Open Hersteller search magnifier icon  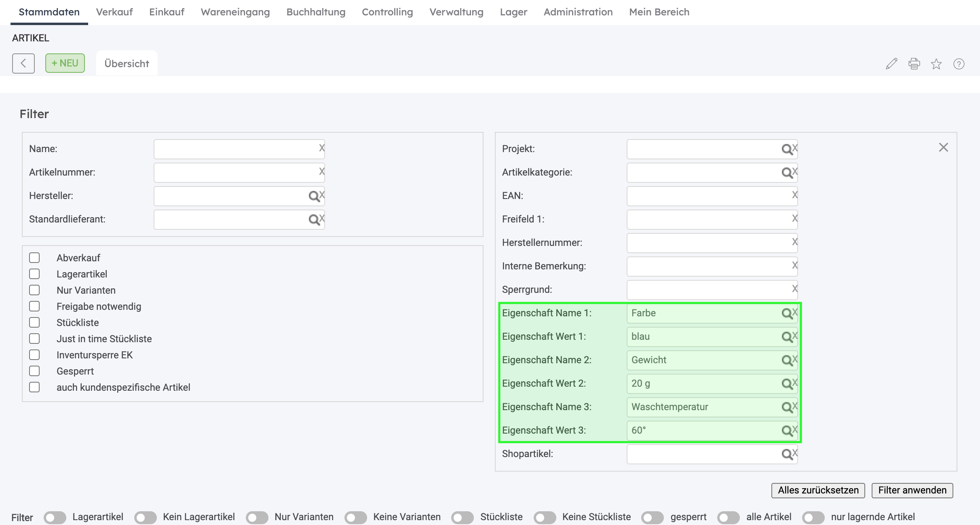(314, 196)
